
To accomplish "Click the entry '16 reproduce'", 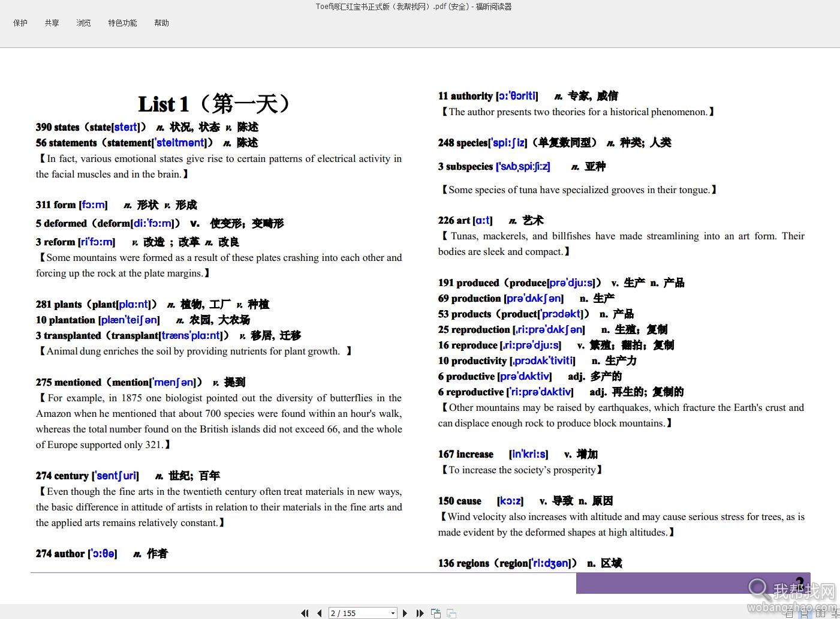I will pyautogui.click(x=556, y=345).
